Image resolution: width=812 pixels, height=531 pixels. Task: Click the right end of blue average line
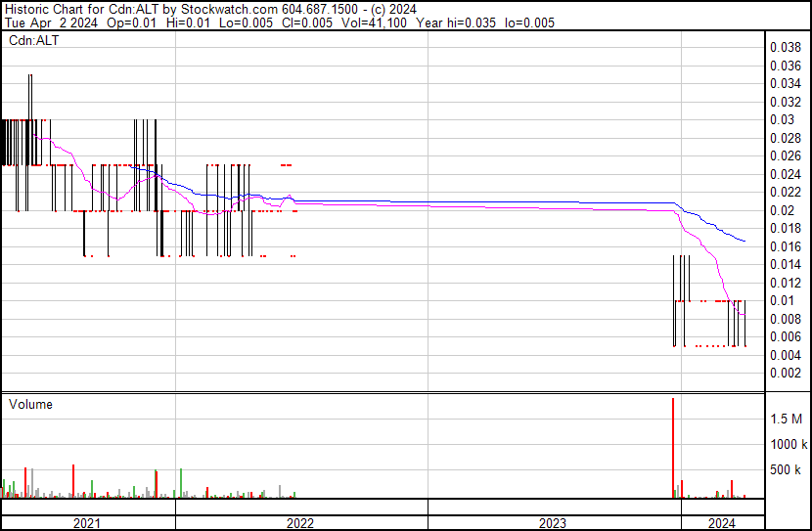(x=745, y=241)
